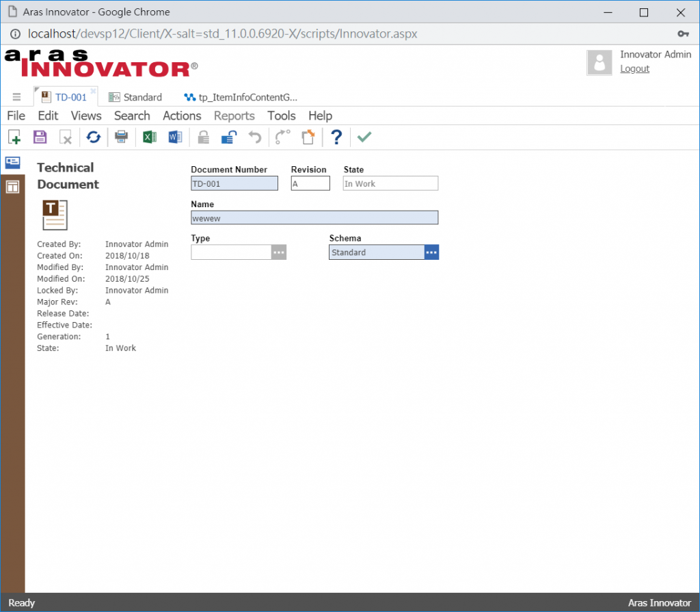The height and width of the screenshot is (612, 700).
Task: Click the Modified On date 2018/10/25
Action: 127,279
